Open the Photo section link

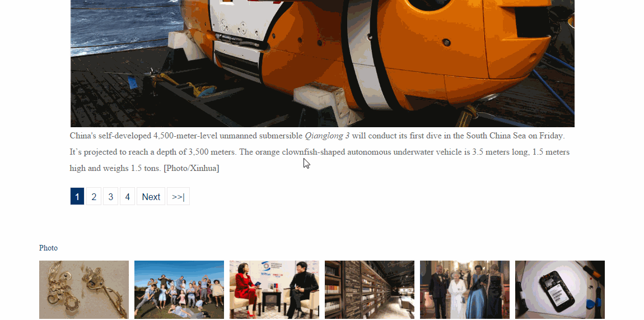[48, 248]
